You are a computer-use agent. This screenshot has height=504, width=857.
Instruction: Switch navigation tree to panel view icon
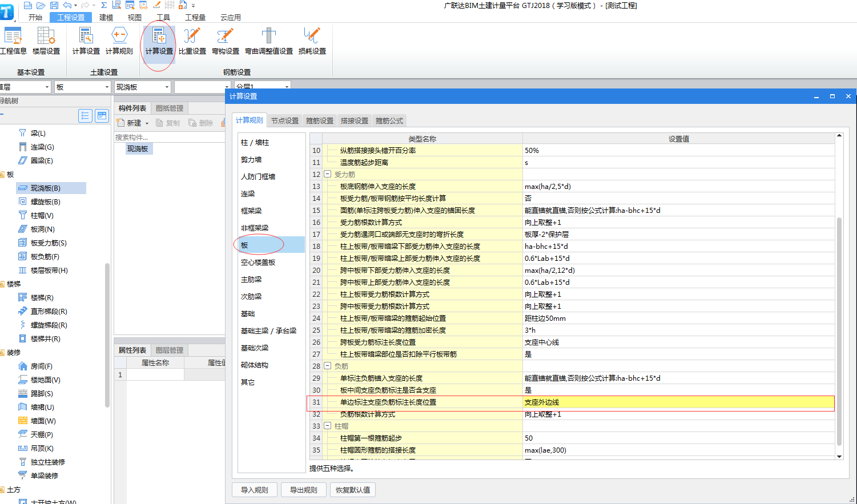pos(102,116)
